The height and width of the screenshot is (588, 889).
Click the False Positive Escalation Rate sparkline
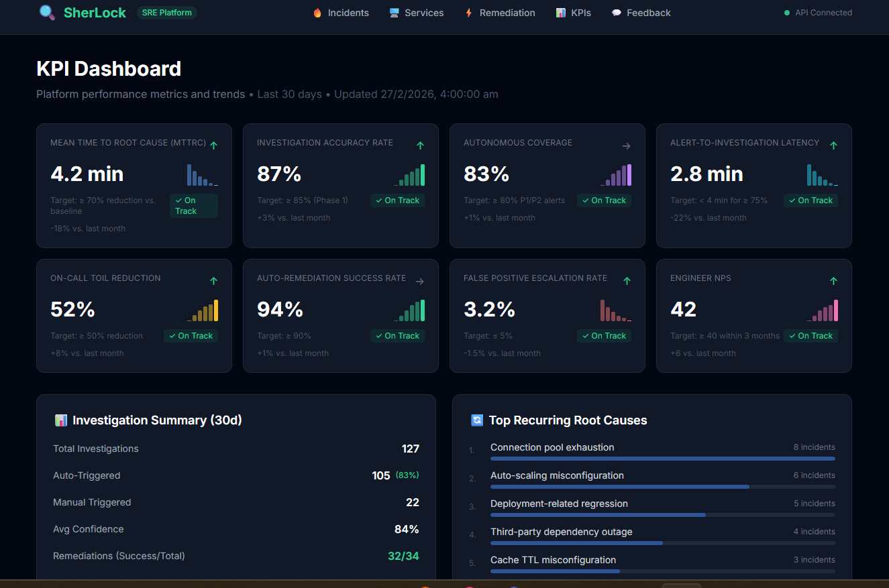point(616,310)
